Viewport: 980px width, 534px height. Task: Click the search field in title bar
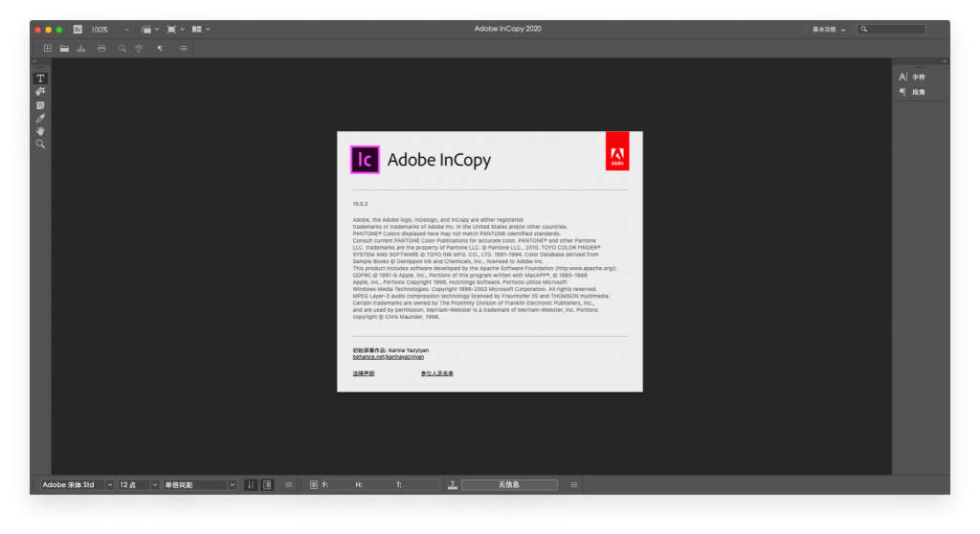[x=892, y=30]
